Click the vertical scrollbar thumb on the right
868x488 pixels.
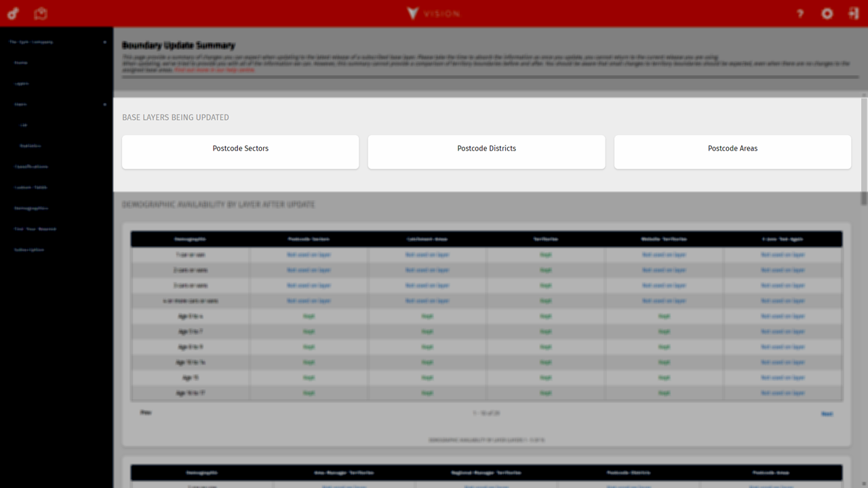click(863, 198)
